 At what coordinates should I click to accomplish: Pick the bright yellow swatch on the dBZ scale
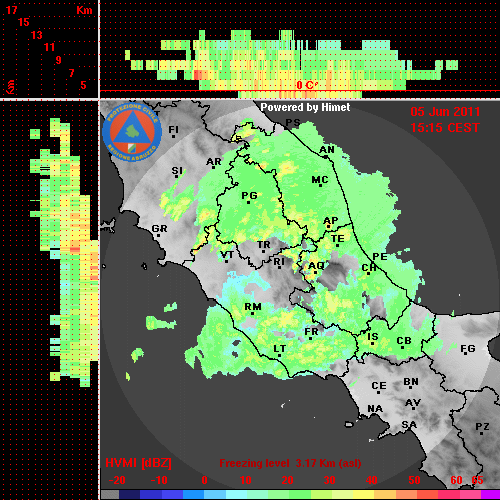pos(363,495)
